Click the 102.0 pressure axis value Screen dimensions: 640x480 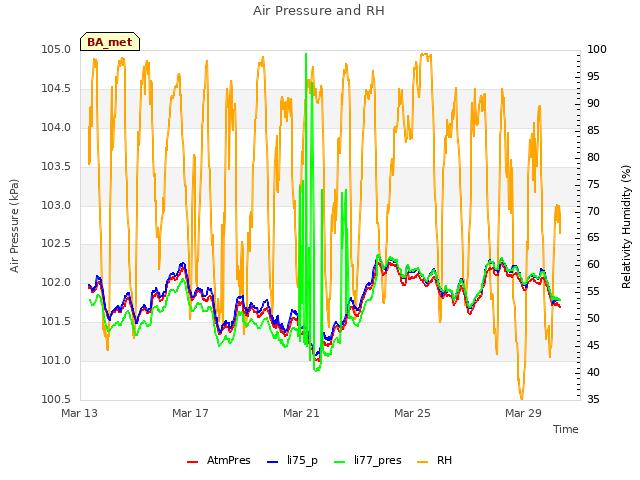click(56, 282)
